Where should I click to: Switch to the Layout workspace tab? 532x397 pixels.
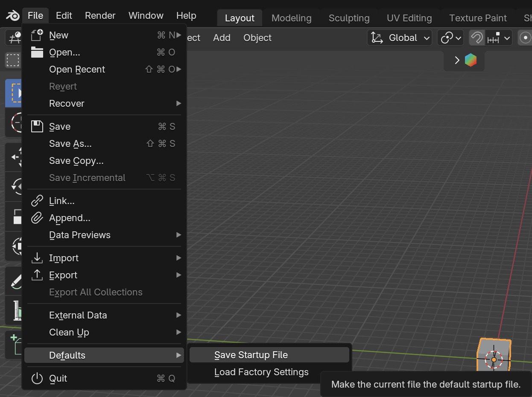(240, 18)
